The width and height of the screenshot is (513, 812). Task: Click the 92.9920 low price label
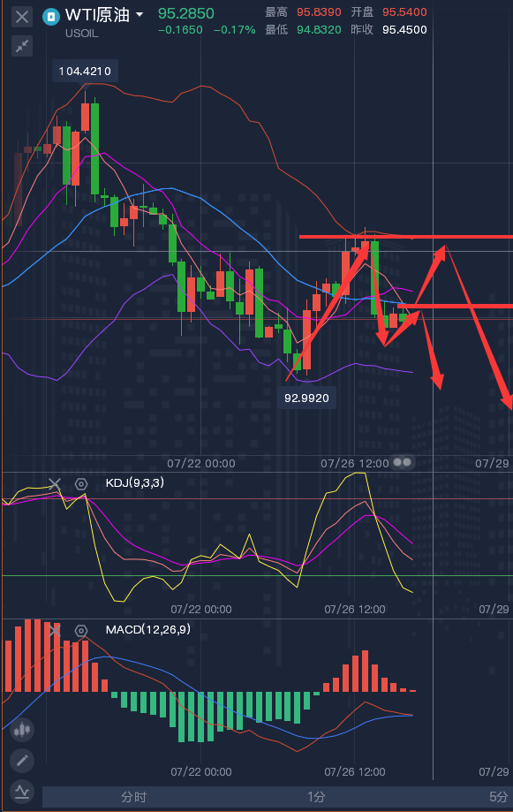pyautogui.click(x=306, y=398)
